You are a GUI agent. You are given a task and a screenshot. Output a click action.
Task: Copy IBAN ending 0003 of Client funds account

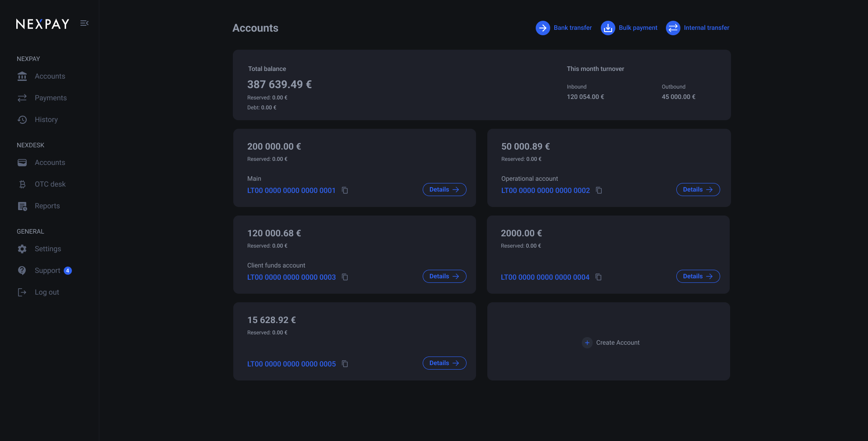coord(345,277)
